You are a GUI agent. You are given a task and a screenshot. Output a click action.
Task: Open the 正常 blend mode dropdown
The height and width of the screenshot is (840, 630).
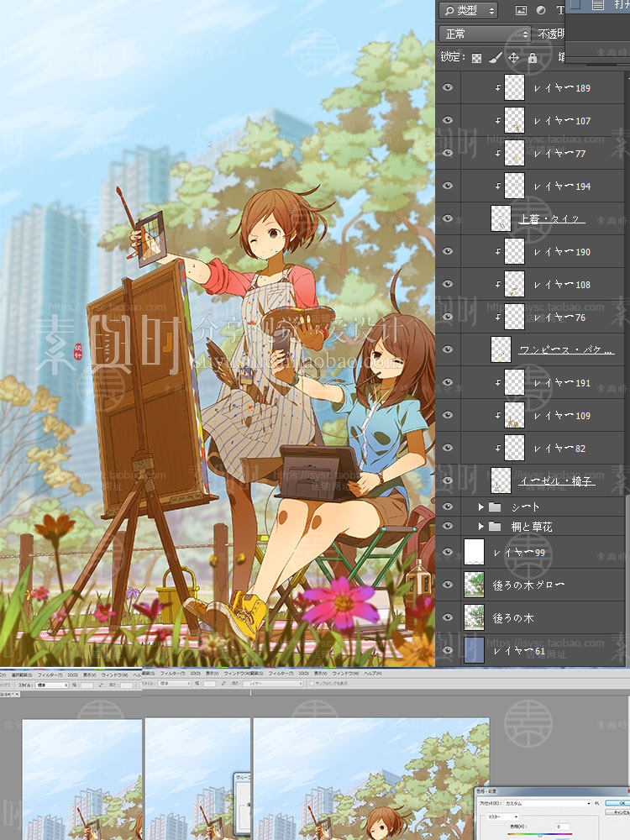click(x=485, y=34)
